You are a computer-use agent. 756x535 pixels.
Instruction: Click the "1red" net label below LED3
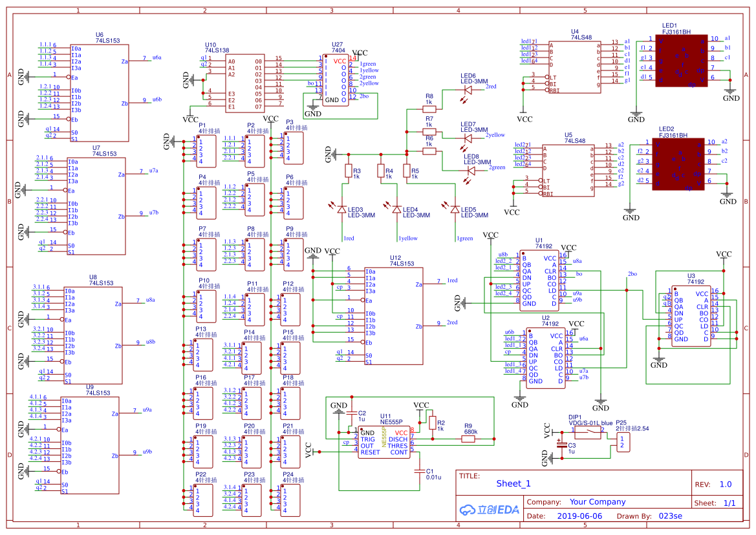pyautogui.click(x=349, y=238)
